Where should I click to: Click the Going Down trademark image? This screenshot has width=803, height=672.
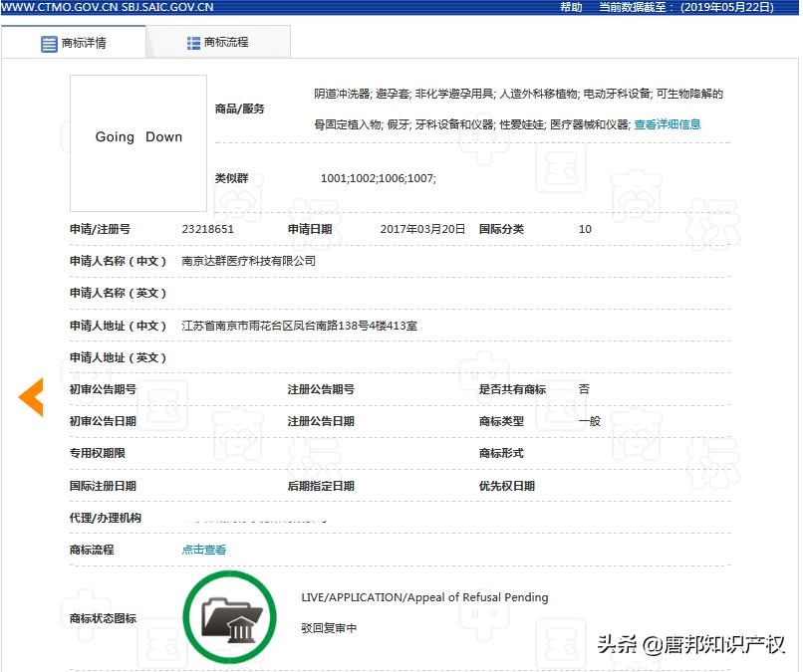pyautogui.click(x=138, y=137)
